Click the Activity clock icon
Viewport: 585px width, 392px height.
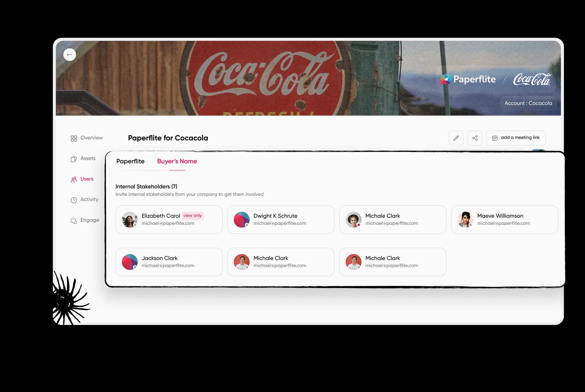point(74,200)
